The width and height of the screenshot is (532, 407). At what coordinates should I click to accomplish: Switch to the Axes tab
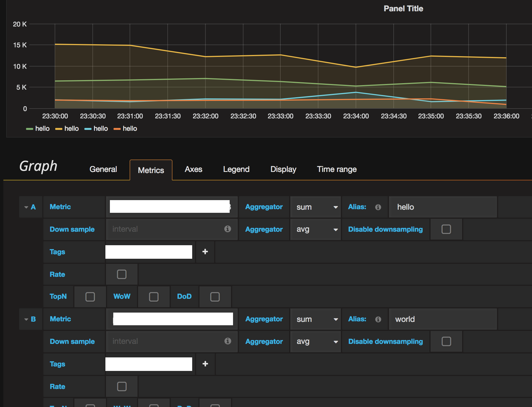coord(193,169)
